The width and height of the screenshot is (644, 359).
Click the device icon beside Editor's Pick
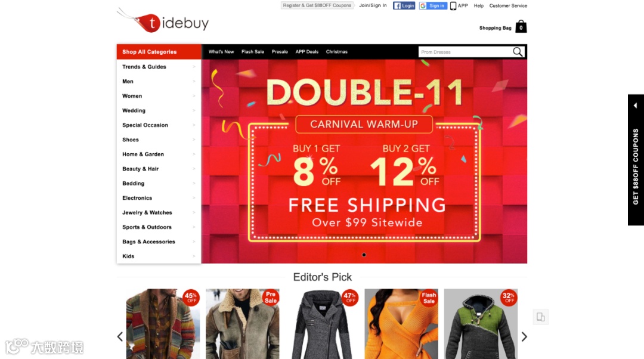click(x=540, y=317)
